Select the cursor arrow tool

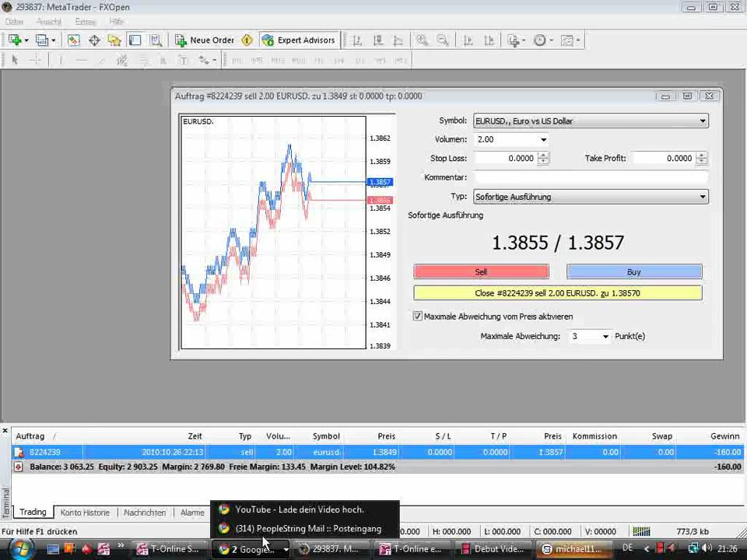15,61
